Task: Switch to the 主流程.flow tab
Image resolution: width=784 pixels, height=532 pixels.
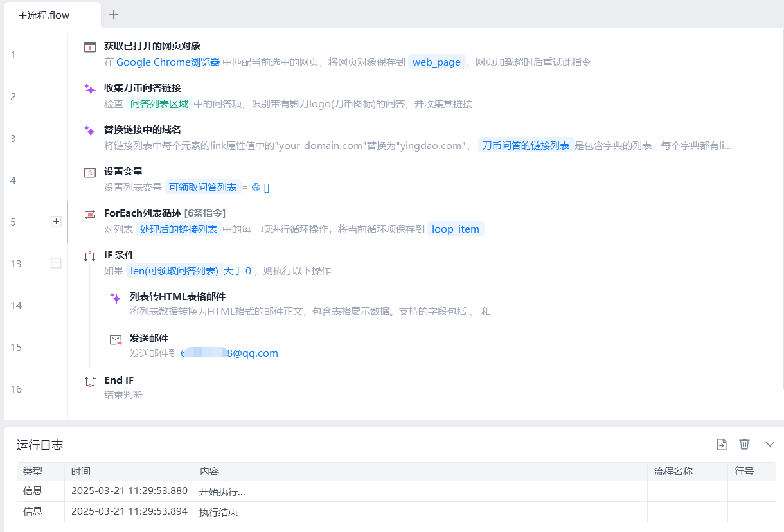Action: click(x=44, y=15)
